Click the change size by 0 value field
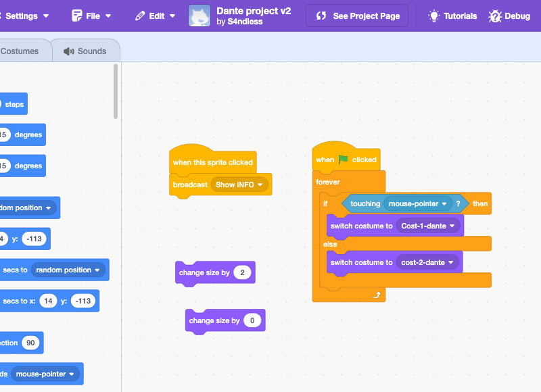 [253, 320]
